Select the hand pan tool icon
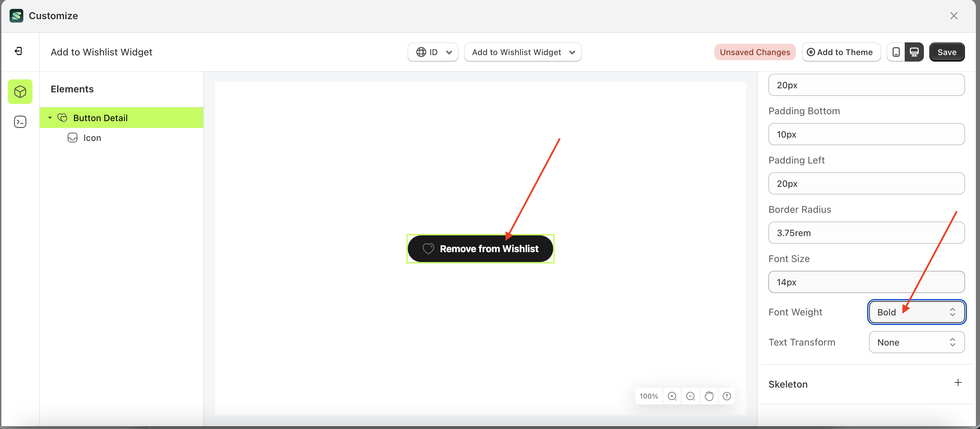 709,396
